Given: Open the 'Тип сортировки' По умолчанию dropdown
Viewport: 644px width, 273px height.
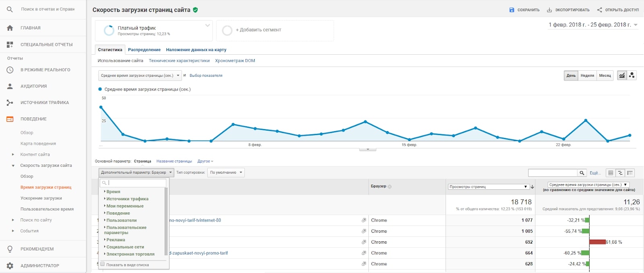Looking at the screenshot, I should coord(226,172).
